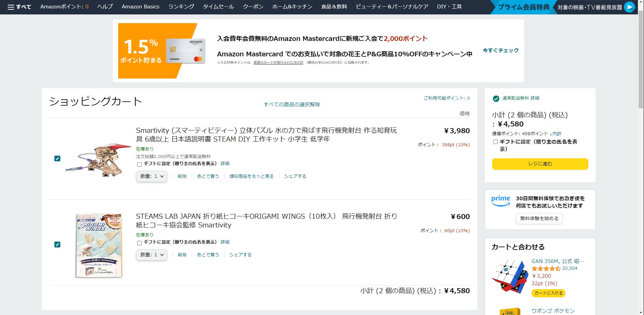This screenshot has height=315, width=644.
Task: Share the ORIGAMI WINGS item
Action: coord(240,255)
